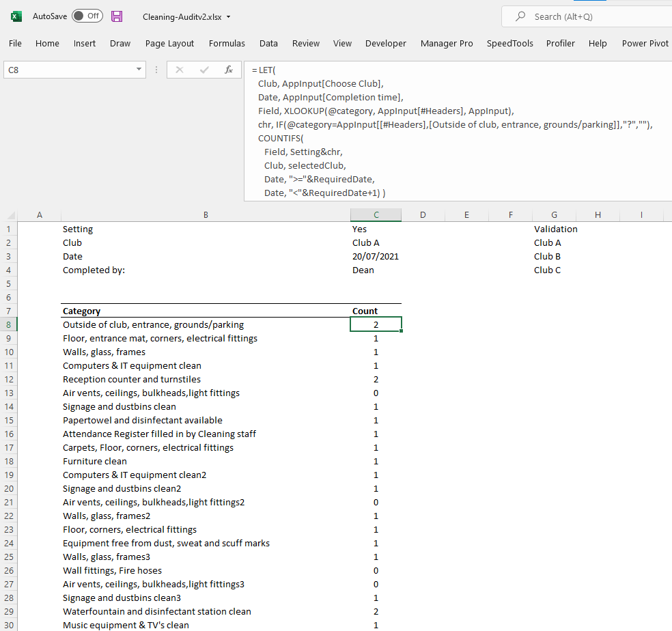Click 'Outside of club, entrance, grounds/parking' cell
Viewport: 672px width, 631px height.
click(206, 324)
